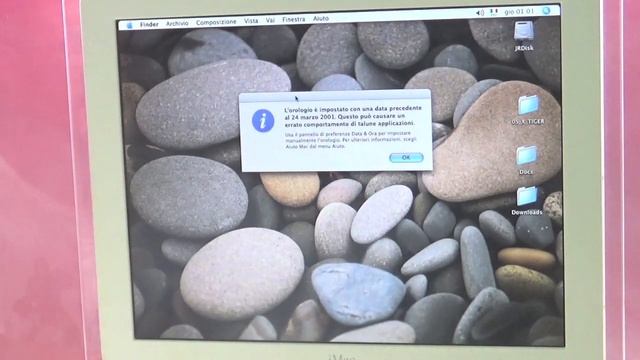Click the language flag icon in menu bar

[x=494, y=12]
